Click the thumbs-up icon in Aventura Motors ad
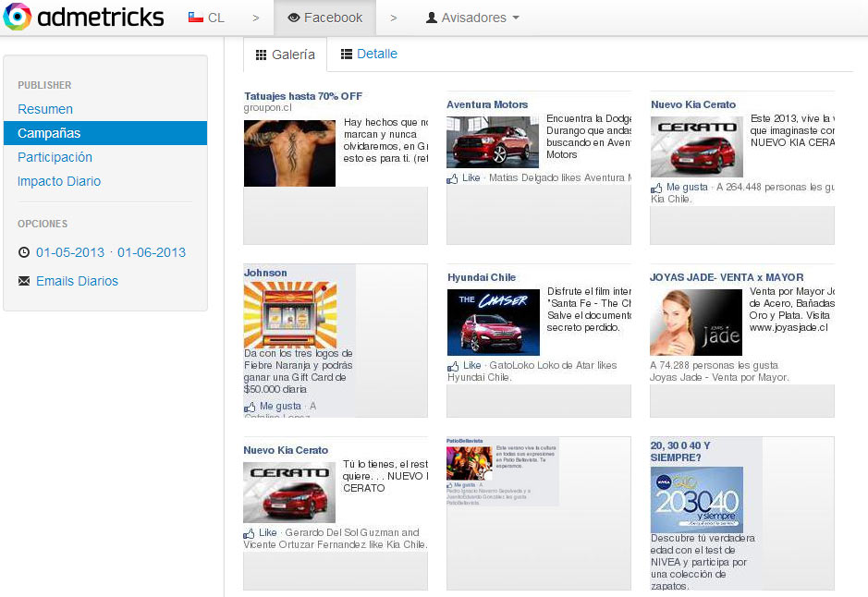This screenshot has height=597, width=868. tap(452, 178)
